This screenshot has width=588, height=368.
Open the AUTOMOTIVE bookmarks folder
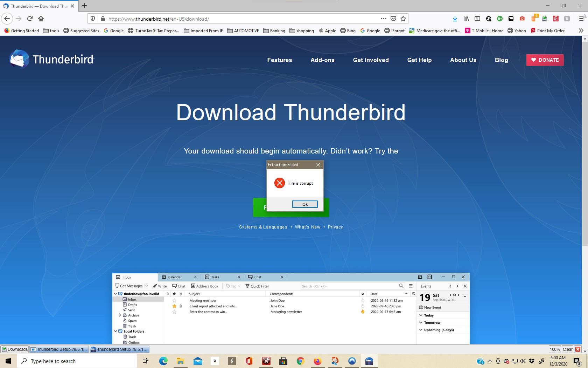click(x=243, y=30)
